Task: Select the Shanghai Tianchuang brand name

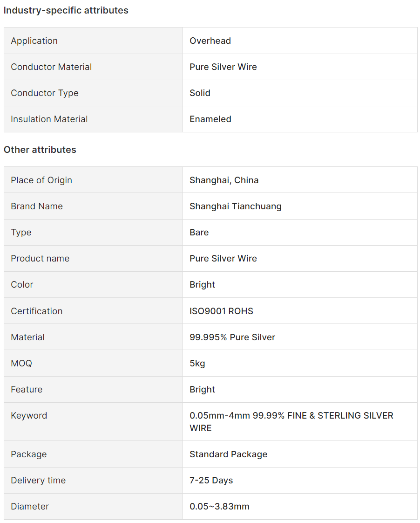Action: [236, 206]
